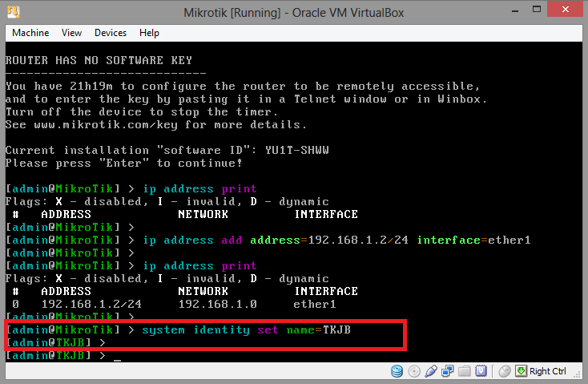
Task: Click the 192.168.1.0 network value
Action: [218, 304]
